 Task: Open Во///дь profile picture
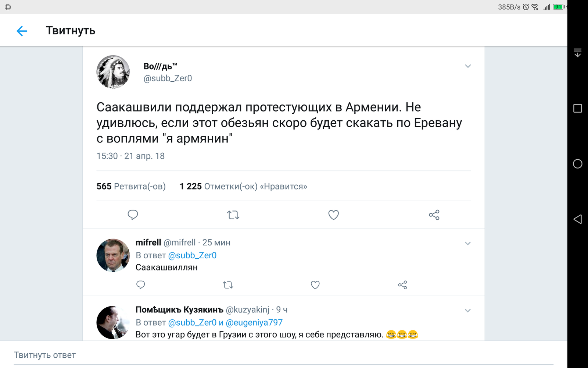[113, 72]
